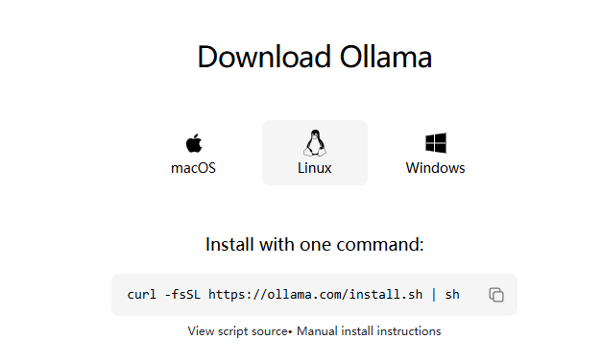
Task: Click the Tux penguin icon
Action: pos(315,143)
